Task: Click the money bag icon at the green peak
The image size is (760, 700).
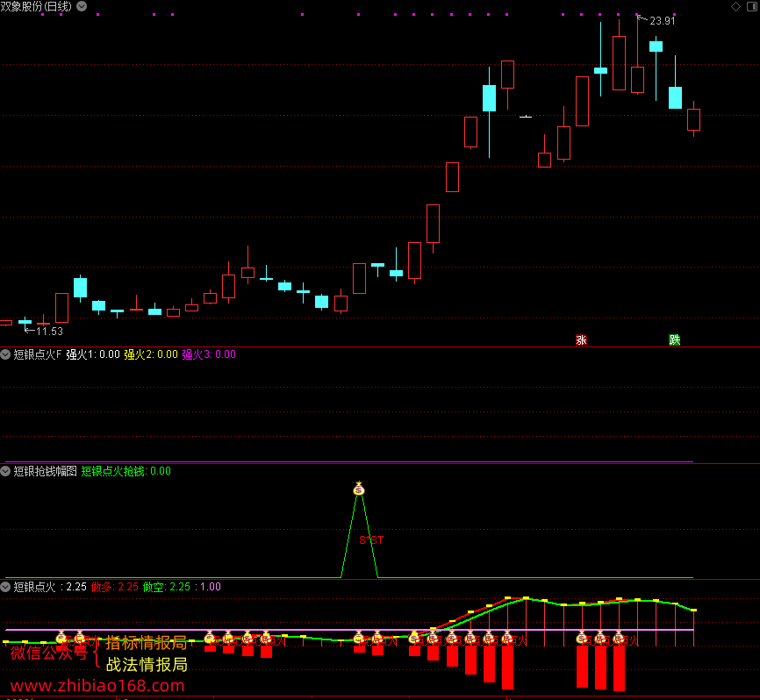Action: pyautogui.click(x=359, y=489)
